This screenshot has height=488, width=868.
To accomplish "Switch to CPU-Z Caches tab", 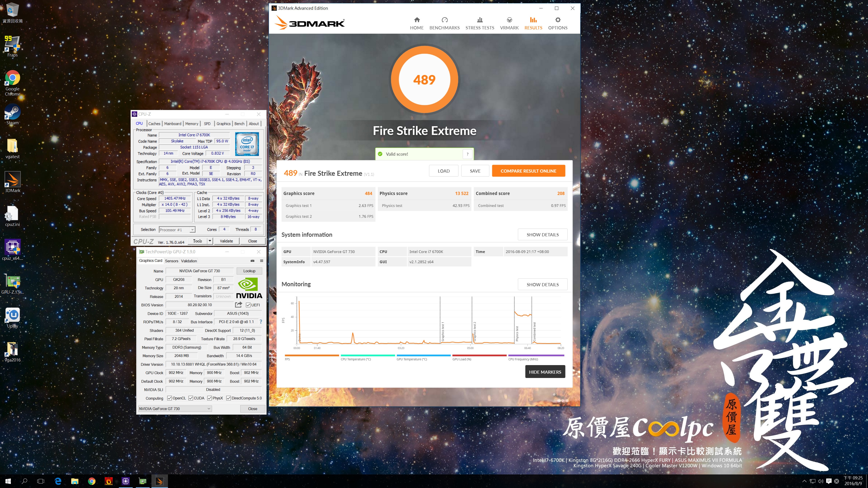I will tap(154, 124).
